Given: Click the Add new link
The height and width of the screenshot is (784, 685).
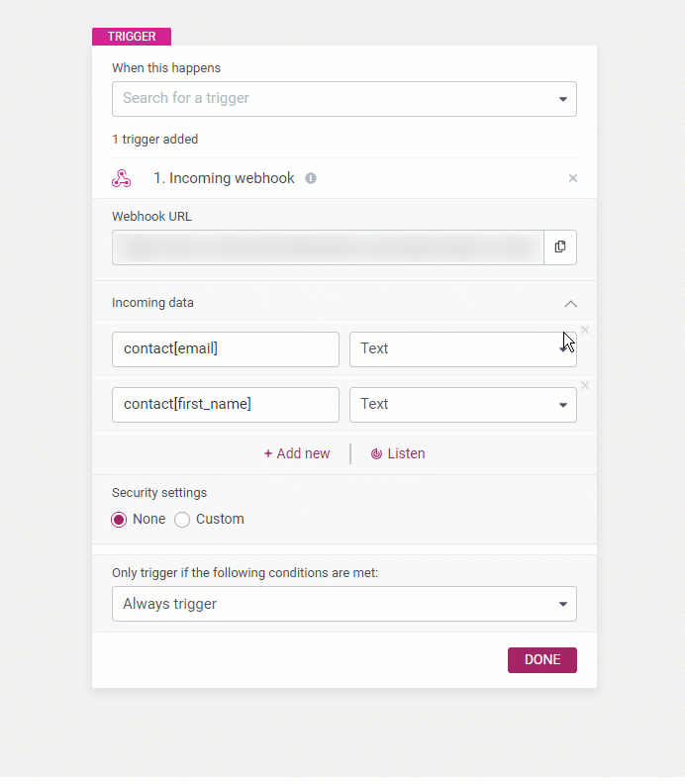Looking at the screenshot, I should click(297, 454).
